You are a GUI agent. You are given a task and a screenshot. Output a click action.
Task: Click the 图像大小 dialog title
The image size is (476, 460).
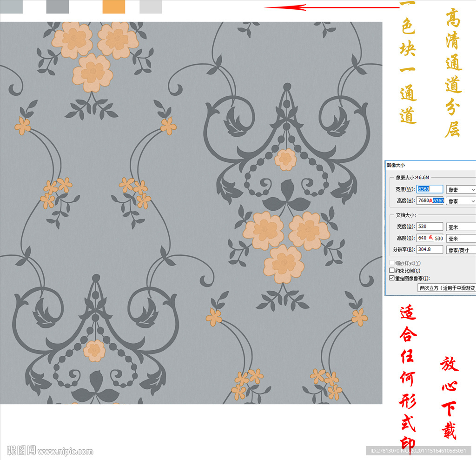[396, 165]
